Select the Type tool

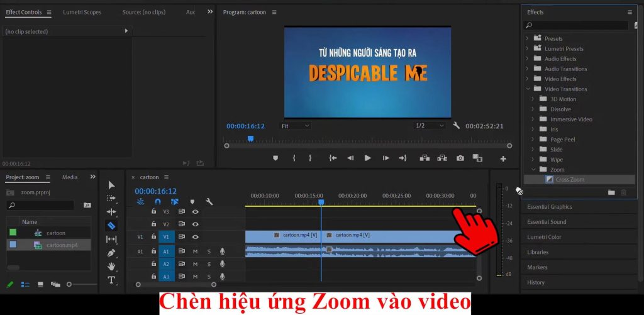(x=111, y=280)
